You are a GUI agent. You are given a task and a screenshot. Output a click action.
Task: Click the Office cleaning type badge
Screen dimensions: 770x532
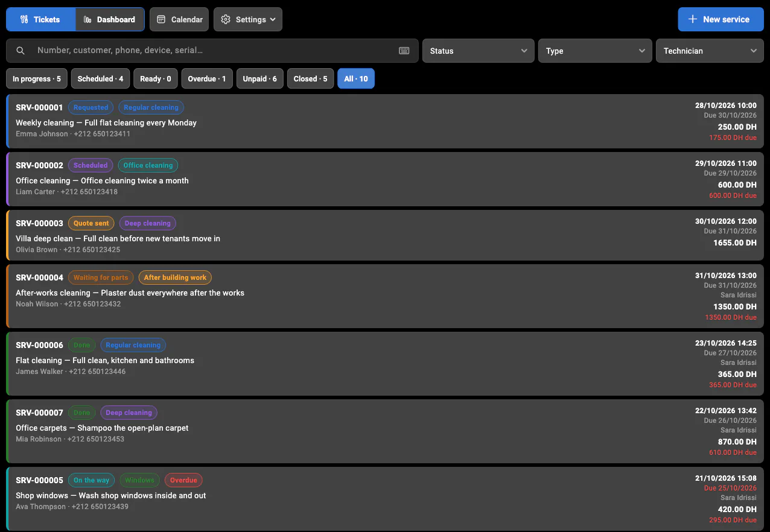point(148,165)
